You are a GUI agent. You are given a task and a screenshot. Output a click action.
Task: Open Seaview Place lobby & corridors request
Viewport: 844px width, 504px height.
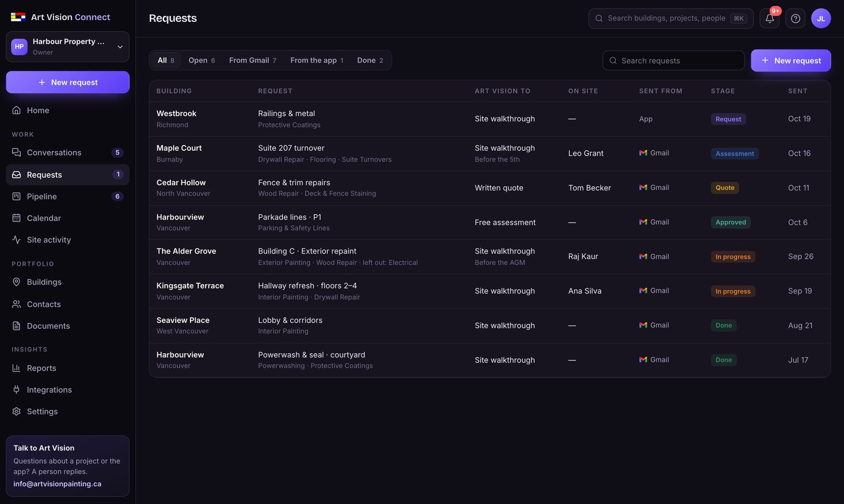[x=490, y=326]
